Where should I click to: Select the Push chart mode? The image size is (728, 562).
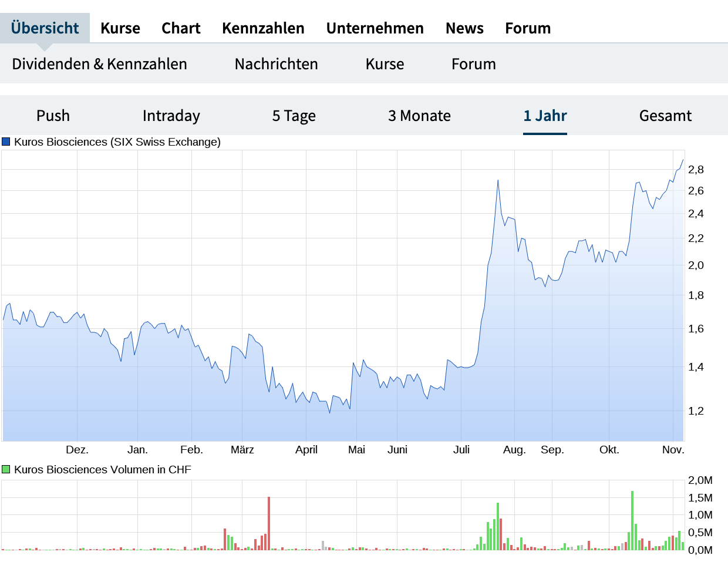(53, 116)
